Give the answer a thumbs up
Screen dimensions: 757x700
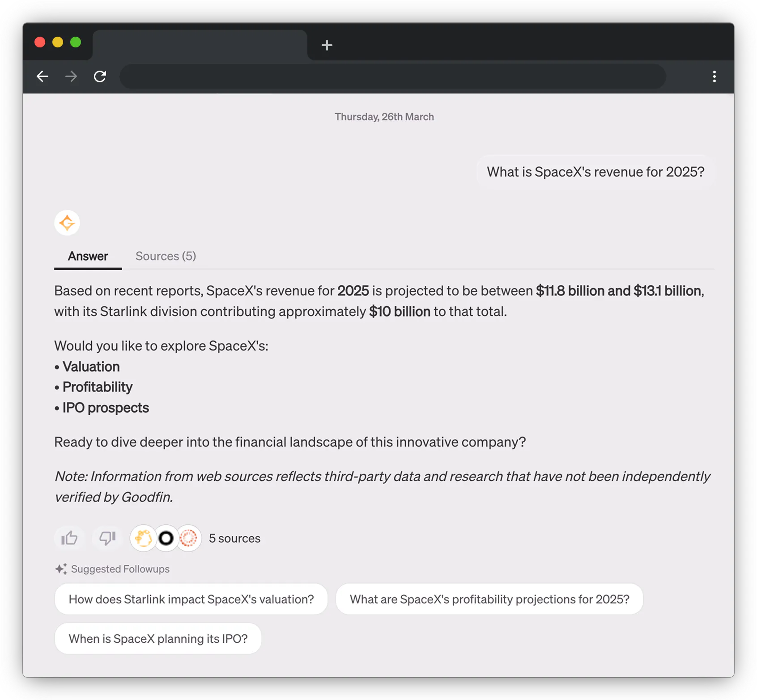[69, 538]
